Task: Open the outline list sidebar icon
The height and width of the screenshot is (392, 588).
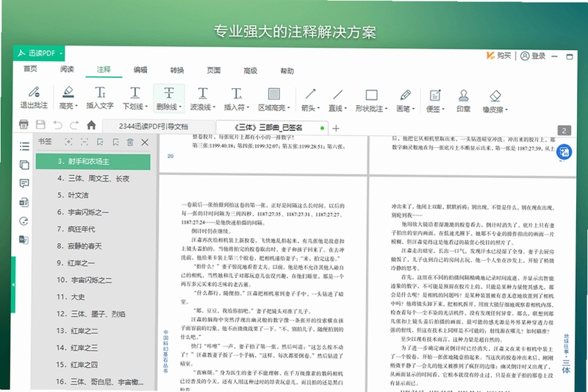Action: pyautogui.click(x=24, y=146)
